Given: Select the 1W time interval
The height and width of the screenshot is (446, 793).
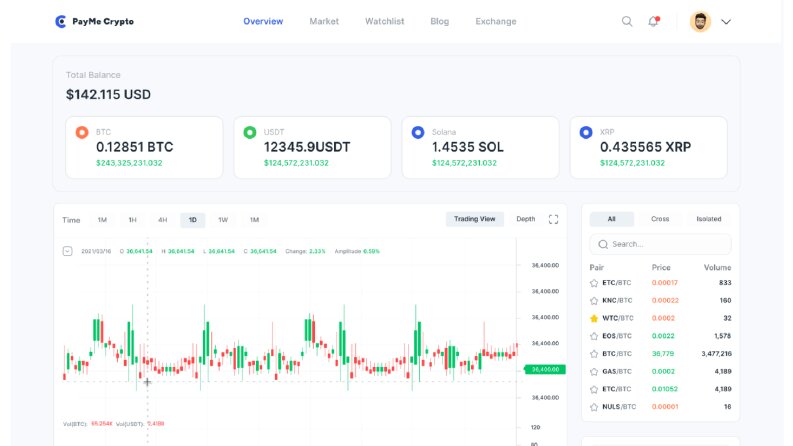Looking at the screenshot, I should [x=223, y=220].
